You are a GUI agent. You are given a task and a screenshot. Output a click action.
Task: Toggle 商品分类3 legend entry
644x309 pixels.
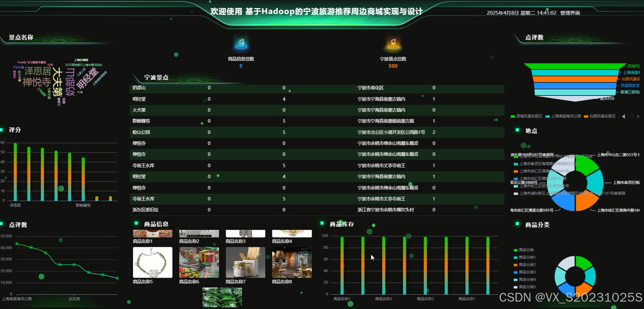(x=525, y=272)
